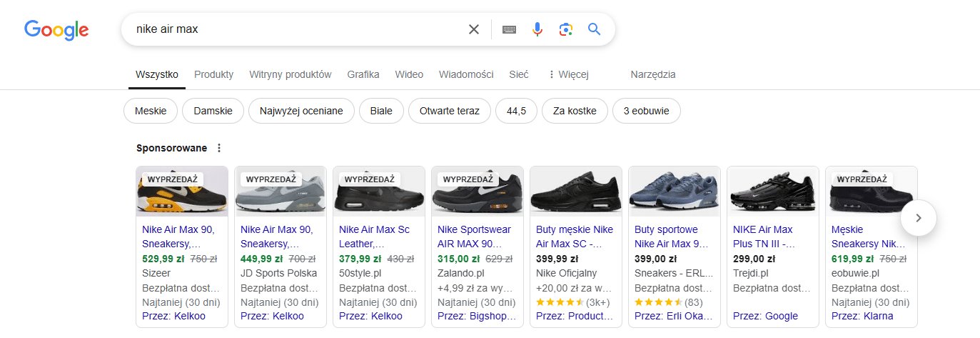Image resolution: width=980 pixels, height=338 pixels.
Task: Click the 379,99 zł price
Action: pos(360,259)
